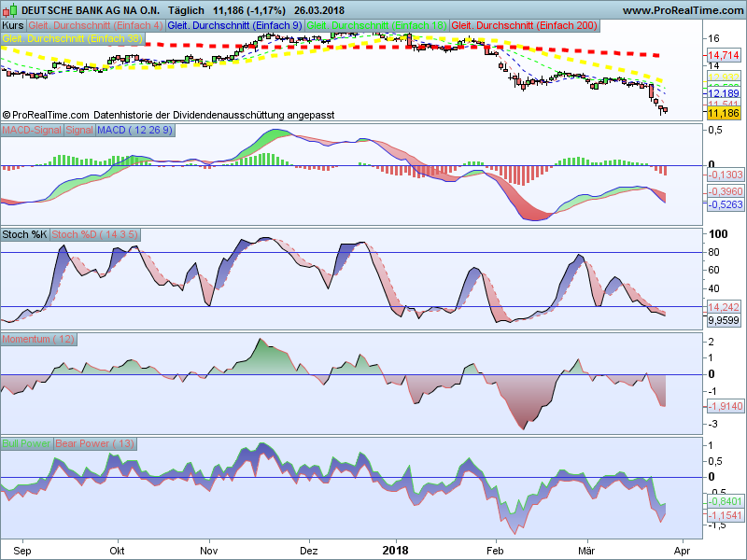Select the Bear Power ( 13) label

(95, 444)
